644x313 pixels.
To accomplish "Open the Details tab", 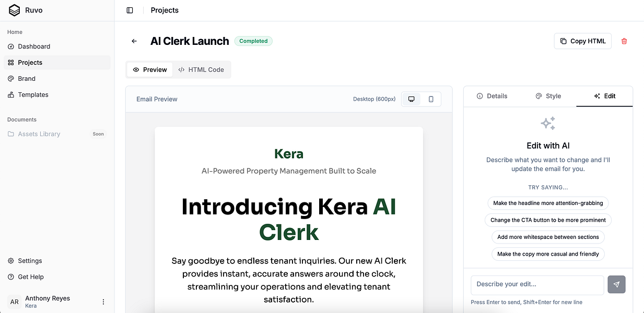I will (492, 96).
